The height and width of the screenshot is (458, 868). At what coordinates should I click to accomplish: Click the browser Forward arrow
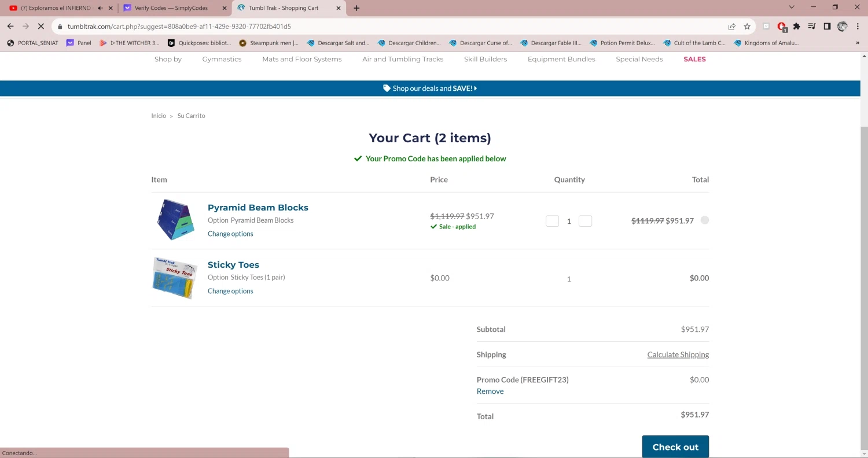pyautogui.click(x=25, y=26)
